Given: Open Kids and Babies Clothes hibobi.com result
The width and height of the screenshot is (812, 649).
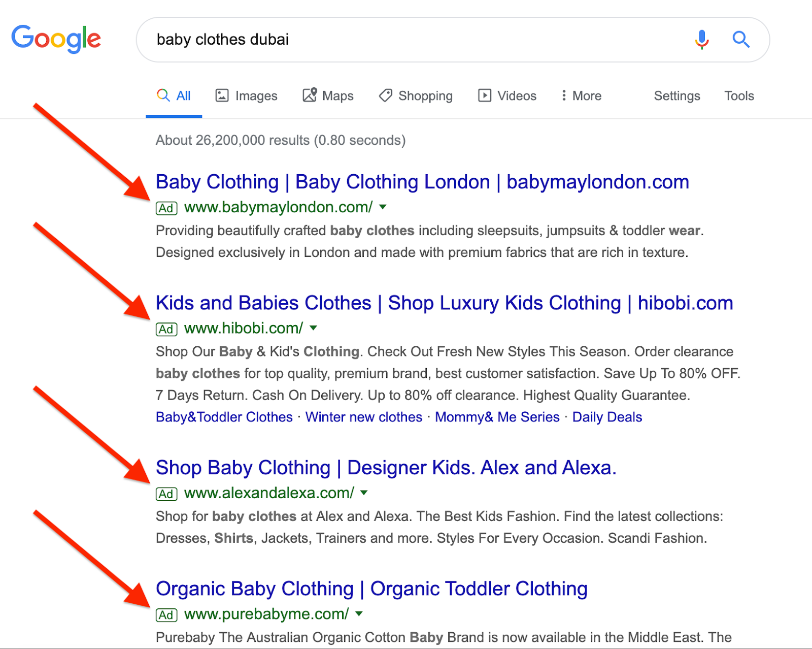Looking at the screenshot, I should point(444,303).
